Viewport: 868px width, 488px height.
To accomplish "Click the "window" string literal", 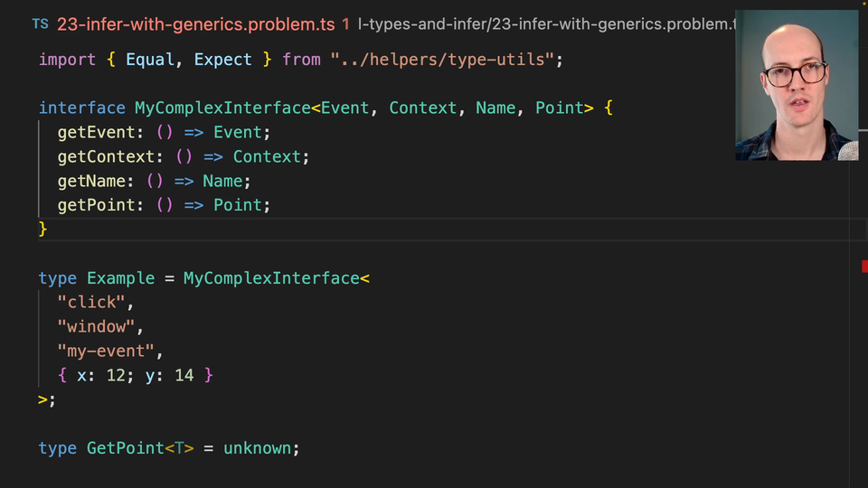I will point(96,326).
